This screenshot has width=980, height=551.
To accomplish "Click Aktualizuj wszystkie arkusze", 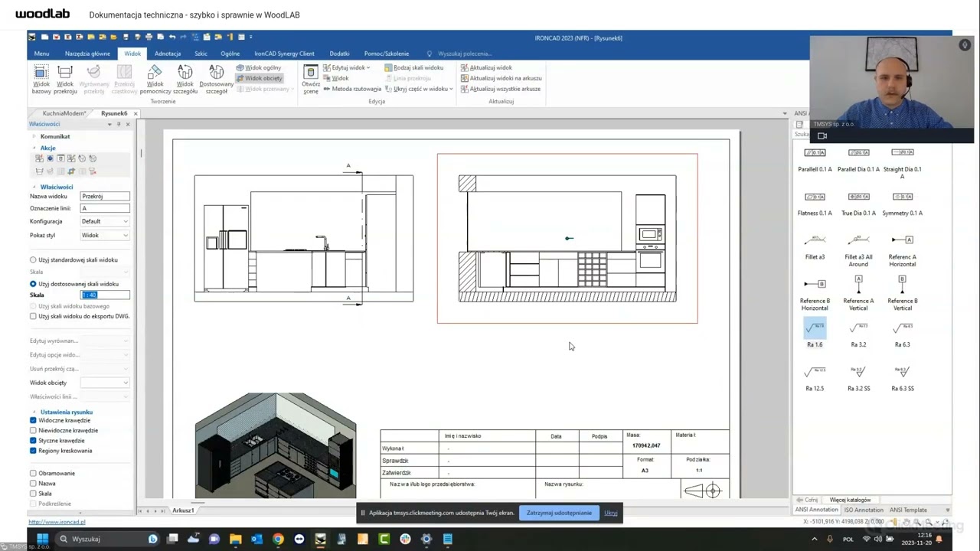I will (x=501, y=89).
